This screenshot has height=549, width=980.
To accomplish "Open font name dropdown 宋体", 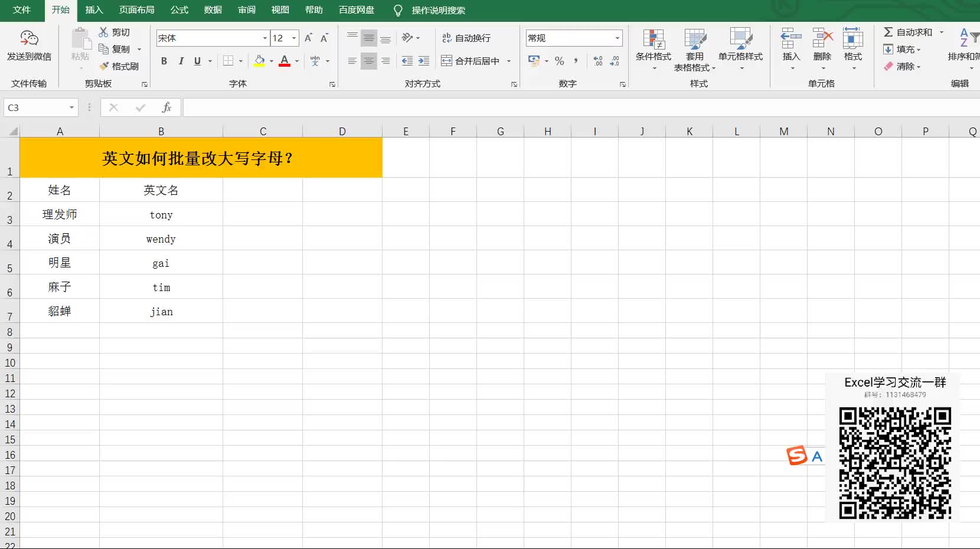I will [x=265, y=38].
